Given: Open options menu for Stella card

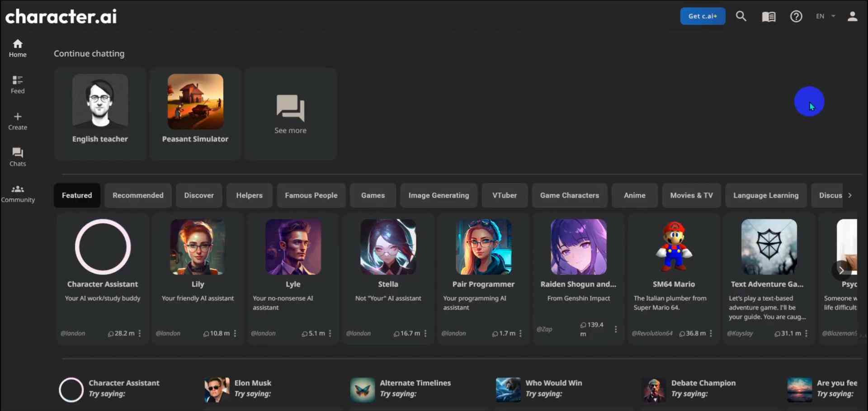Looking at the screenshot, I should [x=425, y=333].
